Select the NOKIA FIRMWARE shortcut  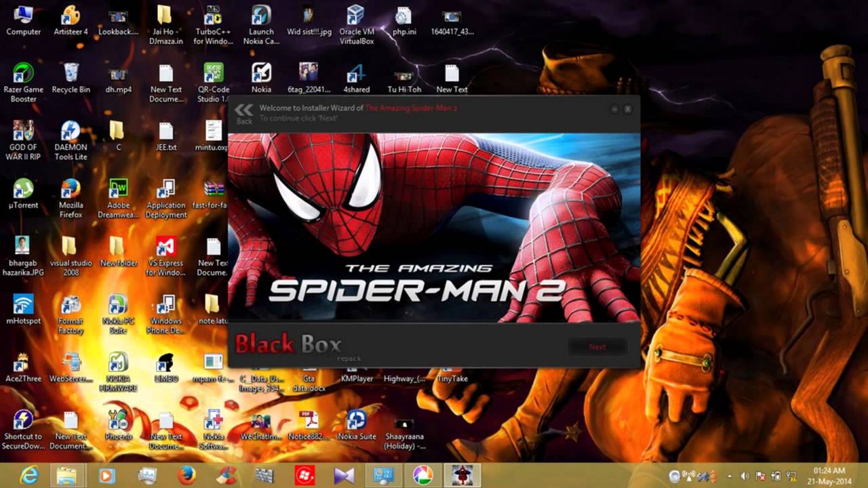pyautogui.click(x=119, y=372)
